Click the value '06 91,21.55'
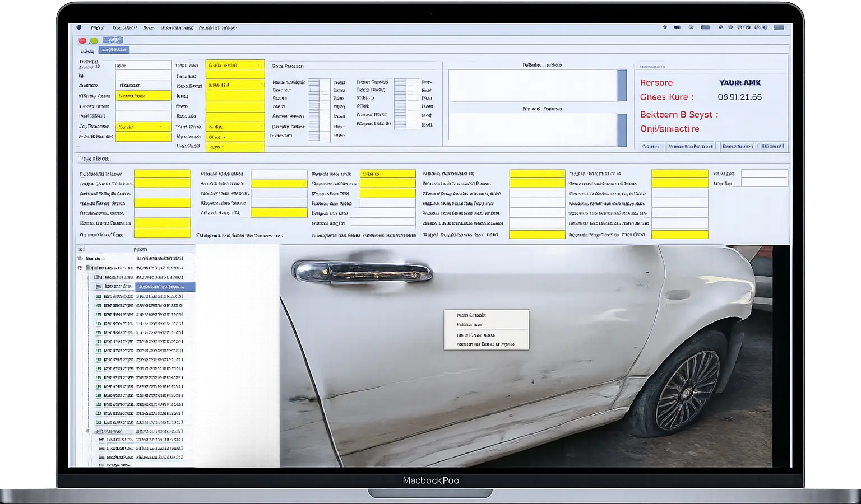The image size is (861, 504). (739, 97)
